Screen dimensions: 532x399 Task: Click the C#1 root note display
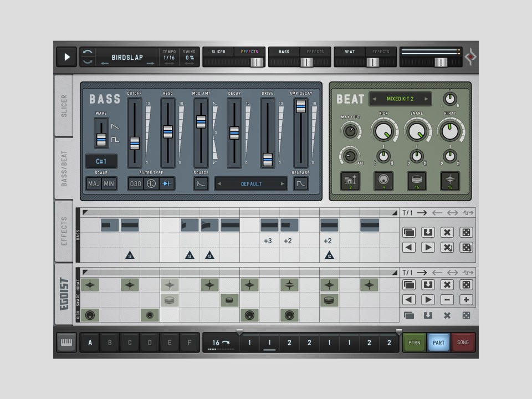(101, 161)
